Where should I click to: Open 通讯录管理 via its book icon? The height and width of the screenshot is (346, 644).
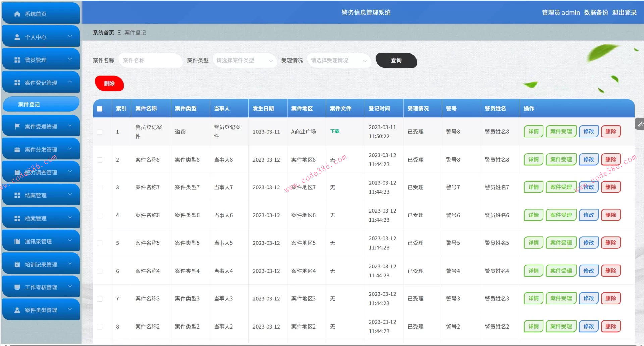point(17,241)
